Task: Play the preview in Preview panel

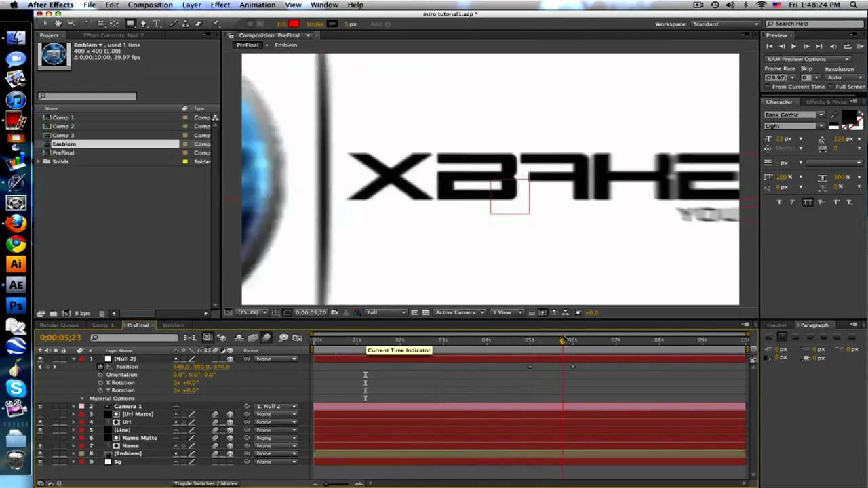Action: tap(793, 46)
